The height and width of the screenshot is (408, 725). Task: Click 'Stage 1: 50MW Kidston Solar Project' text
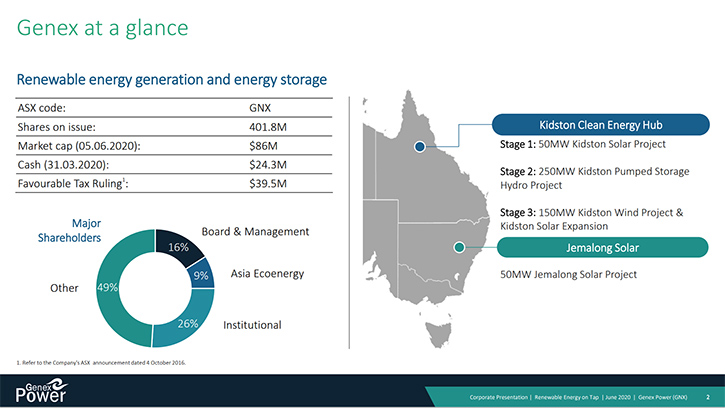[x=583, y=144]
